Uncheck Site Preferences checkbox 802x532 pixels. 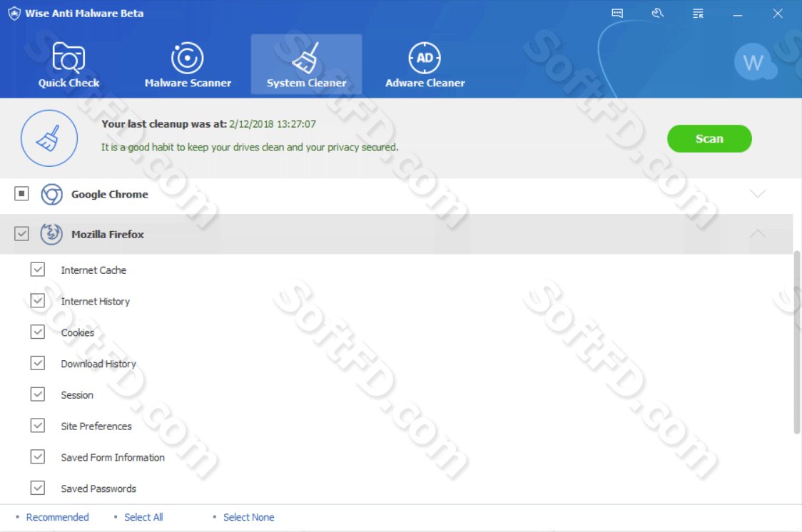pyautogui.click(x=37, y=425)
